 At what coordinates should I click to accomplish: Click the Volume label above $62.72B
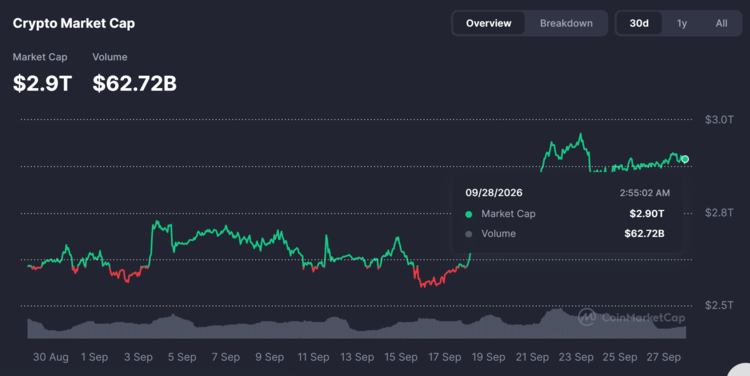point(110,57)
